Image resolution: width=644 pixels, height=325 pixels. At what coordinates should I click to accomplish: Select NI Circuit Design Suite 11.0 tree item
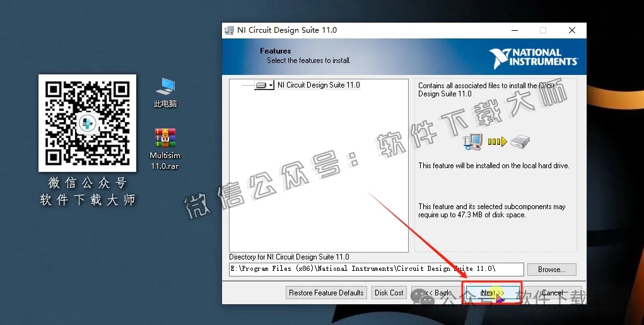319,85
